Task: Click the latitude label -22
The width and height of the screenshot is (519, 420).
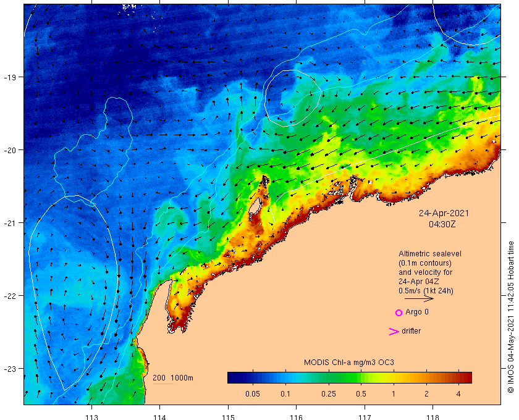Action: pos(10,296)
